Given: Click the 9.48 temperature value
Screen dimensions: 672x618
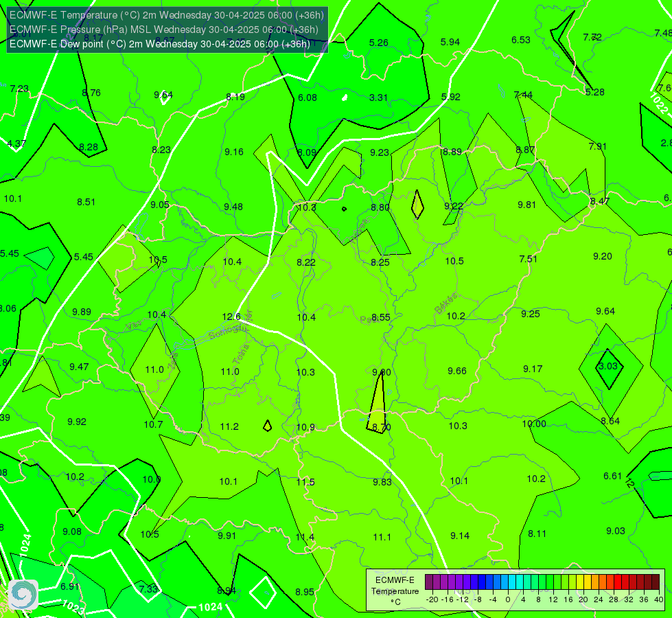Looking at the screenshot, I should [x=233, y=207].
